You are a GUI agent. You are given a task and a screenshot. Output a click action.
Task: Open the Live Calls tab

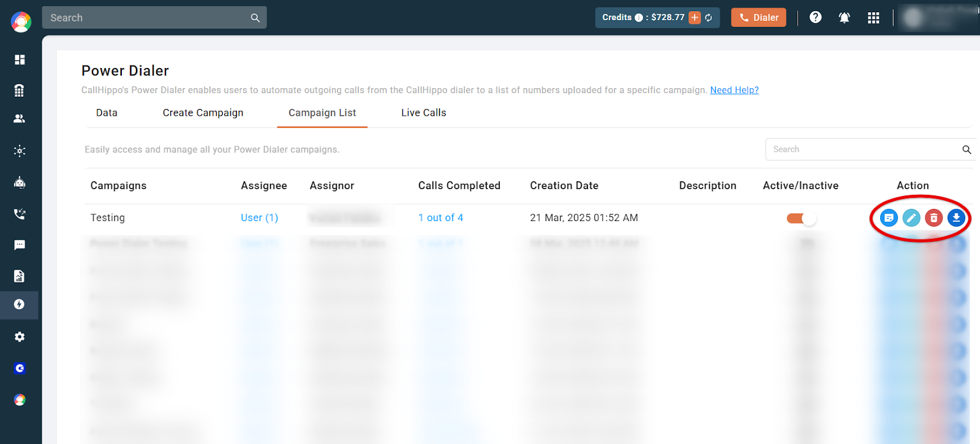pyautogui.click(x=424, y=113)
